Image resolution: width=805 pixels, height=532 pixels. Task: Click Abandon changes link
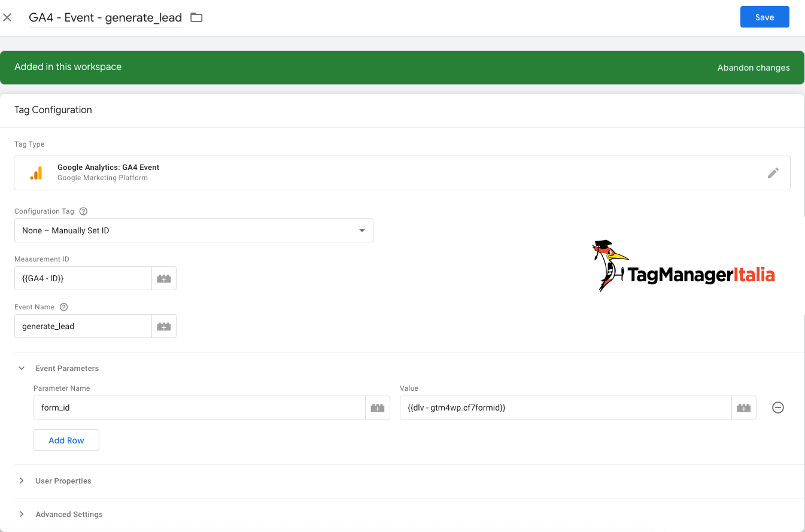[754, 68]
